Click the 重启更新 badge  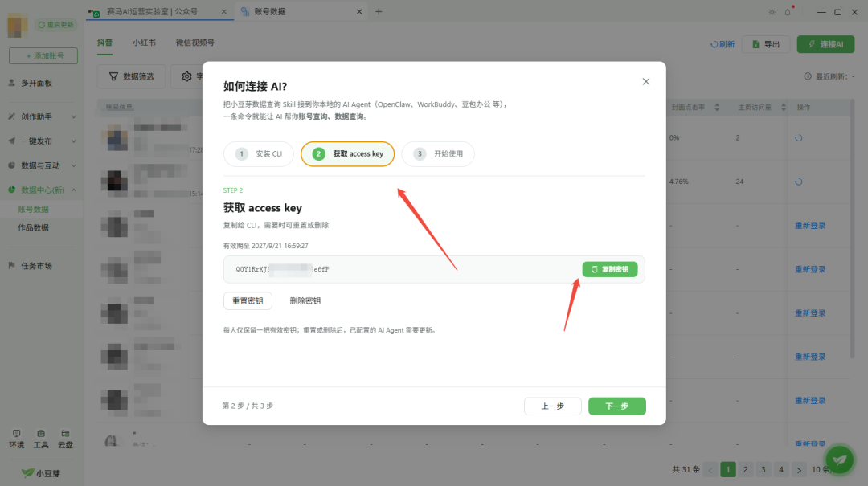point(56,25)
